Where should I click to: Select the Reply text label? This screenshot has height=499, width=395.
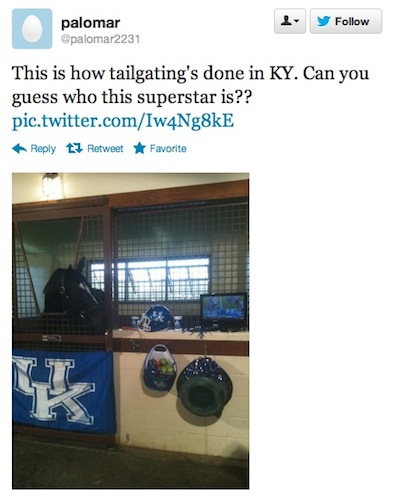click(x=43, y=149)
